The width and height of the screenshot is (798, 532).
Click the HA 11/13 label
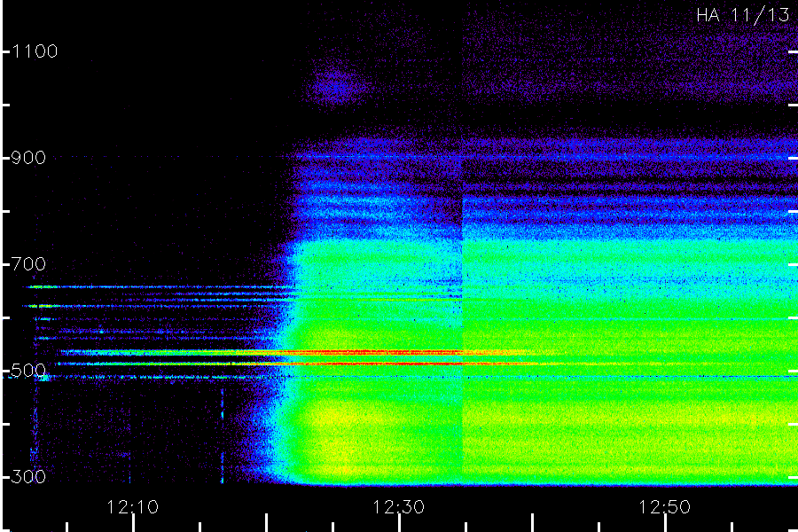(743, 15)
